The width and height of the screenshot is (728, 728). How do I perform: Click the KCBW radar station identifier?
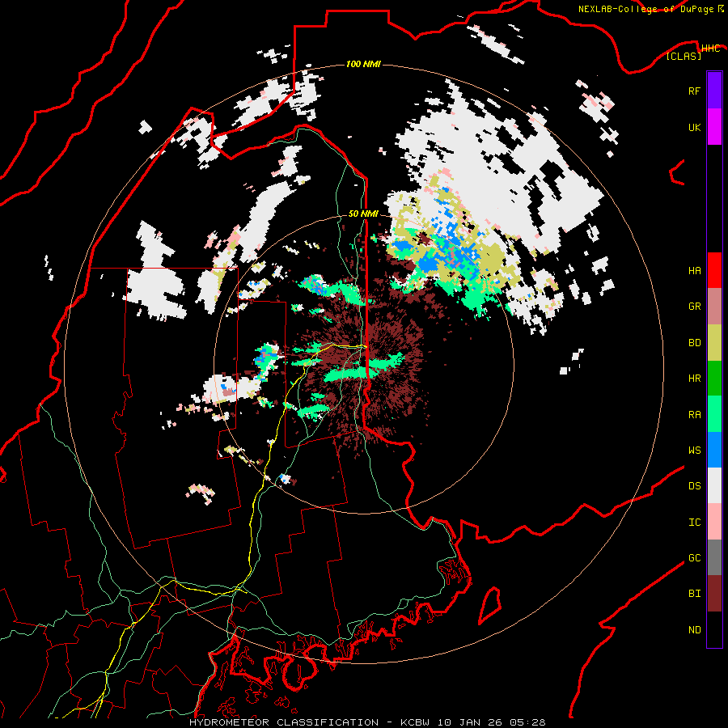(415, 722)
